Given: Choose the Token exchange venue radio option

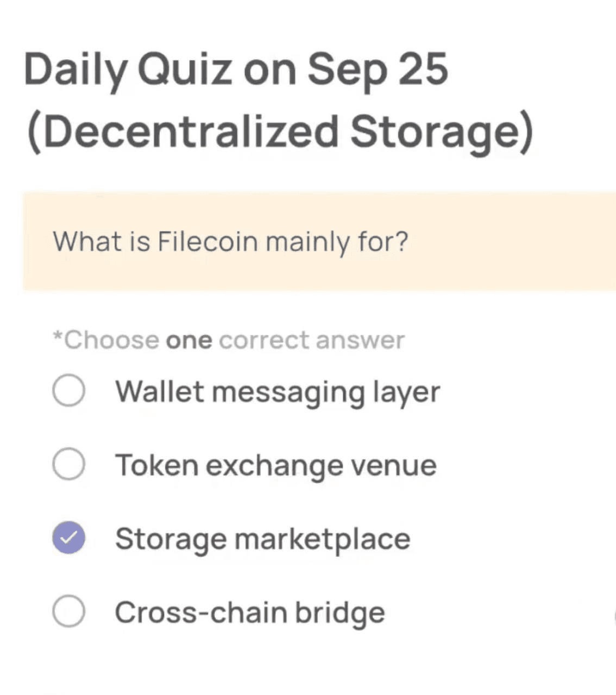Looking at the screenshot, I should click(x=68, y=464).
